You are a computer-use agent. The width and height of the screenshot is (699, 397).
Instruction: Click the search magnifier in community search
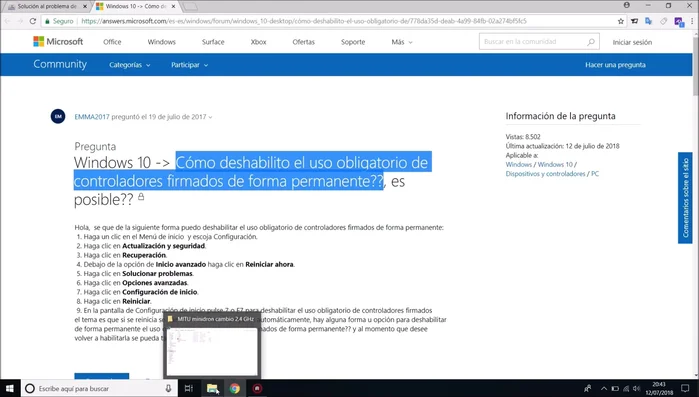pos(591,42)
